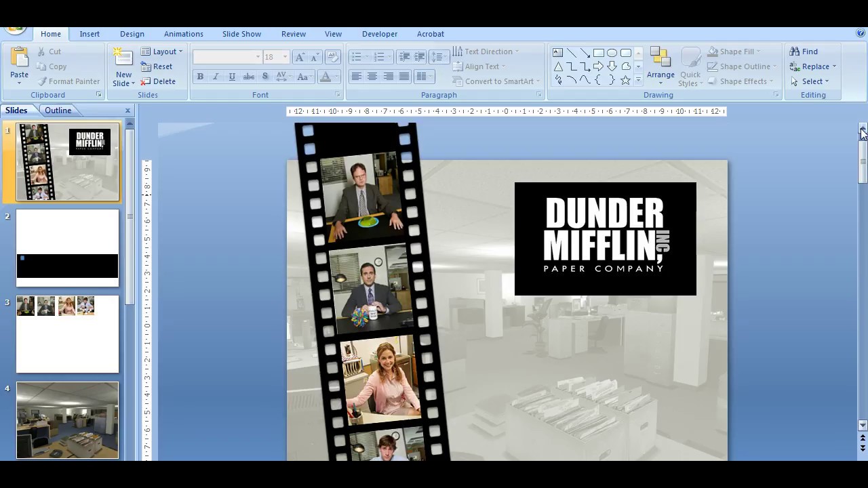The width and height of the screenshot is (868, 488).
Task: Open the help question mark
Action: point(861,33)
